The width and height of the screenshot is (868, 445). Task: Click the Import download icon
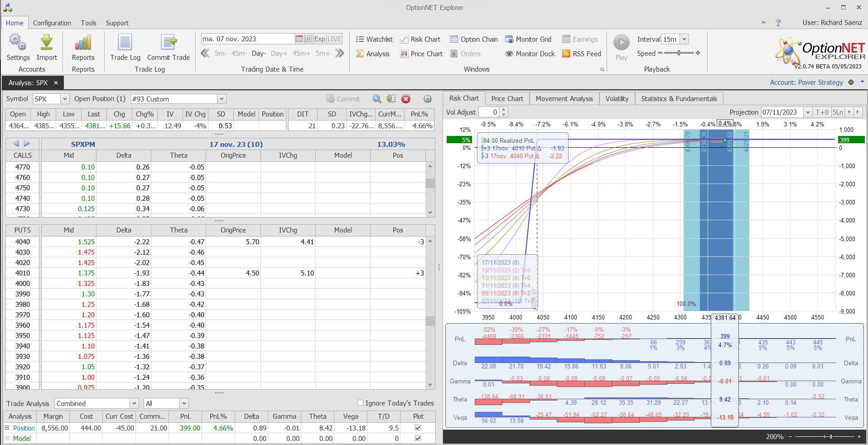pos(47,43)
